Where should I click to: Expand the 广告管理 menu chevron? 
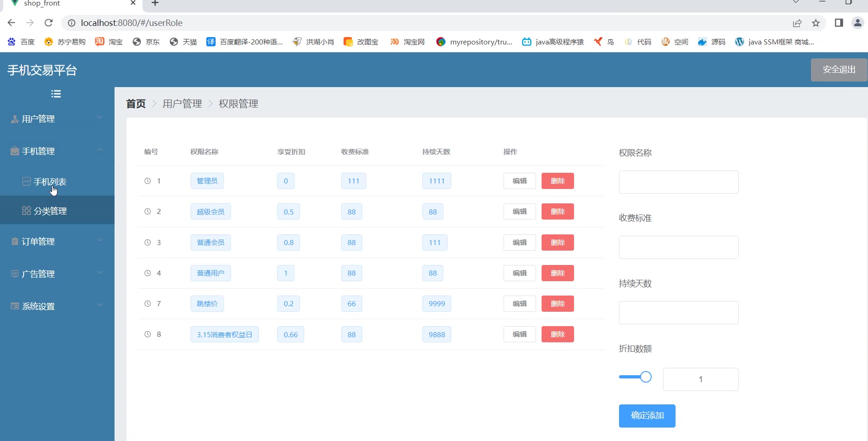[100, 273]
